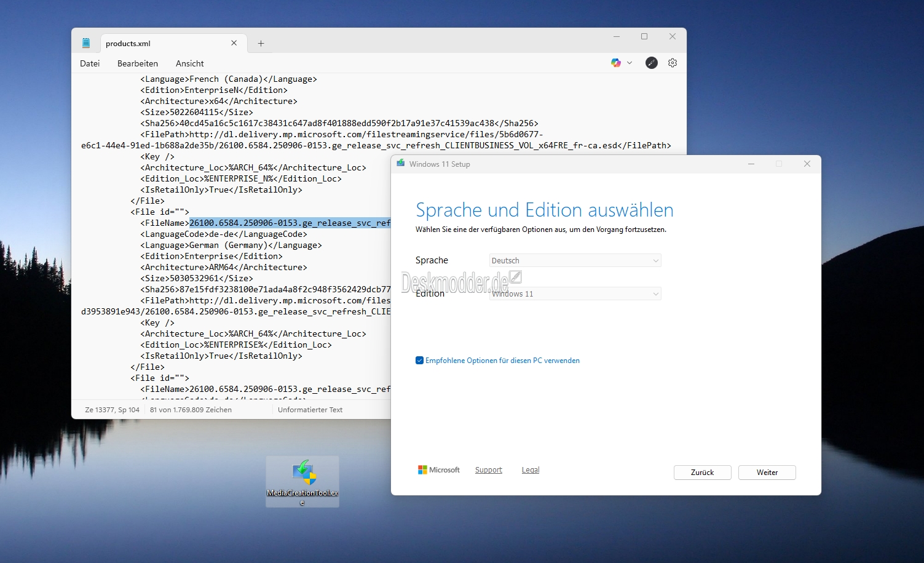Click the line <Language>German (Germany)</Language>
Image resolution: width=924 pixels, height=563 pixels.
(x=231, y=245)
